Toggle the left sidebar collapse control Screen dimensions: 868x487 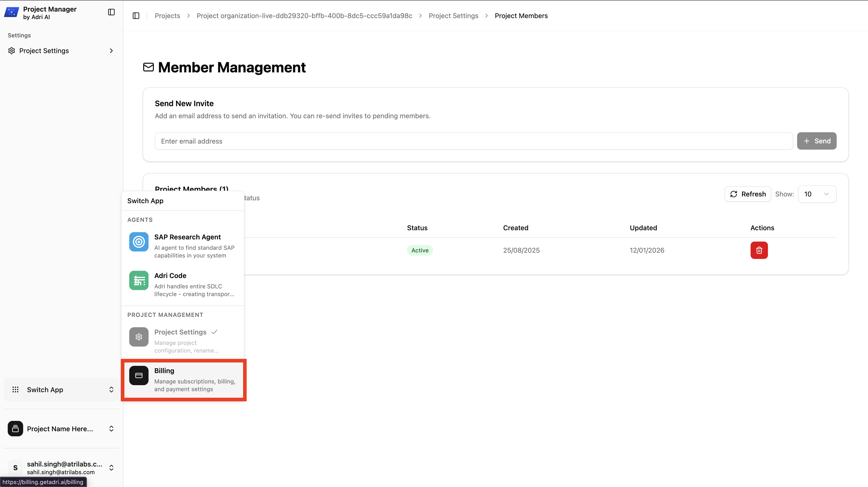point(111,12)
